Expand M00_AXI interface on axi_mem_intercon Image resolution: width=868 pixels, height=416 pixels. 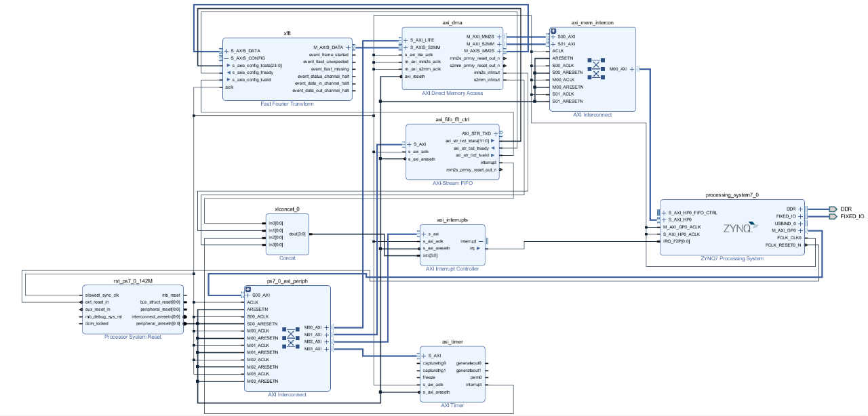click(x=631, y=68)
